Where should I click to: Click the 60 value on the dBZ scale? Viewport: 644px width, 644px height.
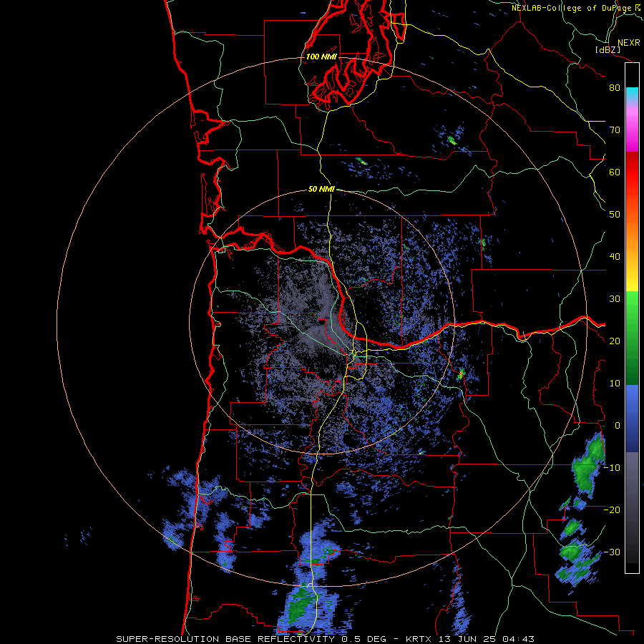pyautogui.click(x=615, y=172)
